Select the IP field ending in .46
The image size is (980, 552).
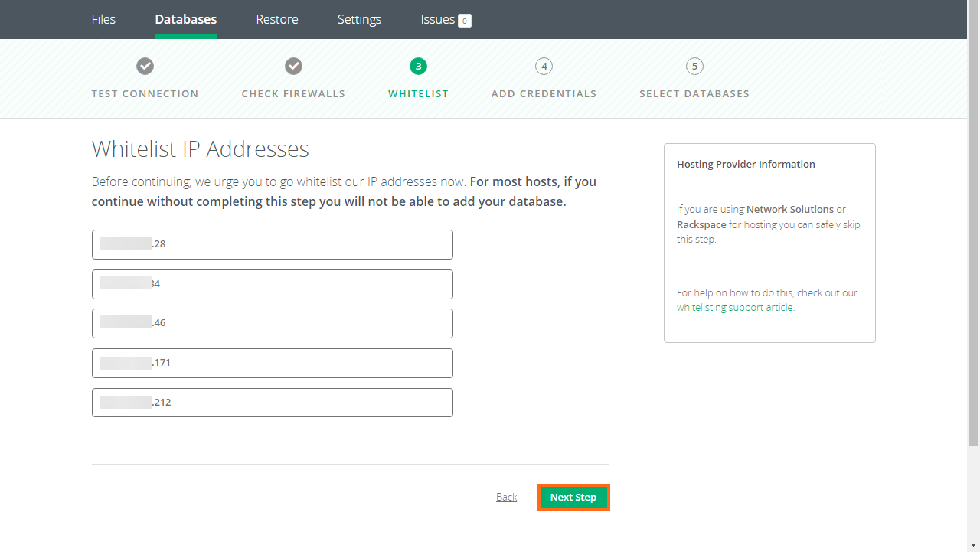(x=273, y=323)
